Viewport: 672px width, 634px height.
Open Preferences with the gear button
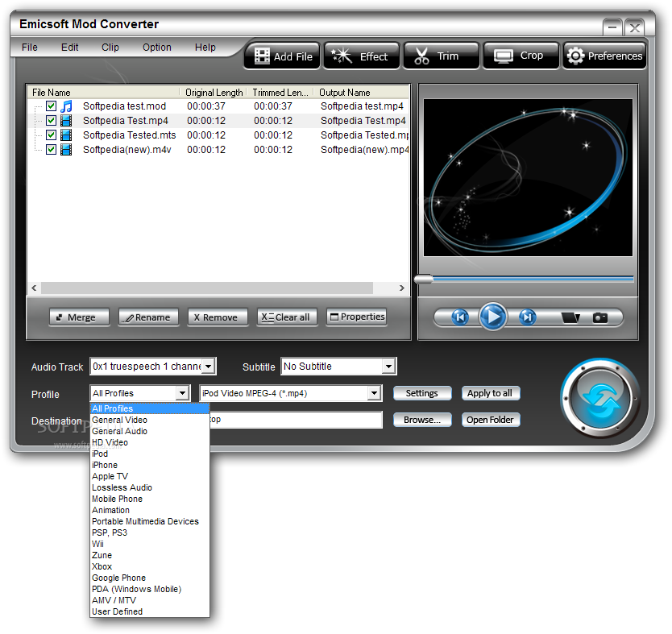point(604,56)
